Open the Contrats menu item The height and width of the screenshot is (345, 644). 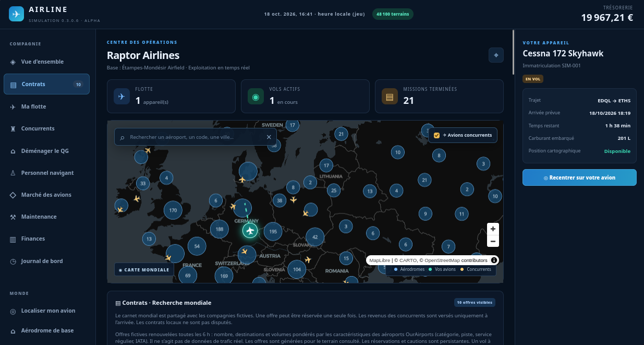46,84
